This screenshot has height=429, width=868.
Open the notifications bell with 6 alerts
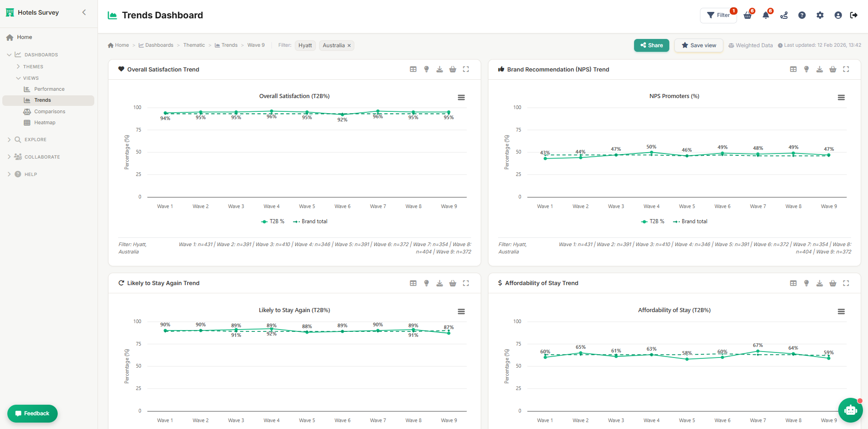pyautogui.click(x=765, y=15)
